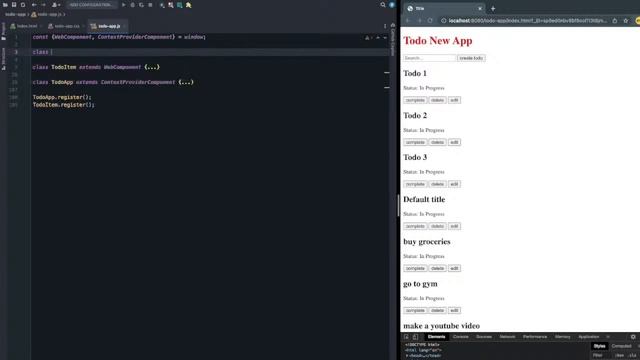This screenshot has height=360, width=640.
Task: Click the TodoItem.register(); code line
Action: click(x=64, y=105)
